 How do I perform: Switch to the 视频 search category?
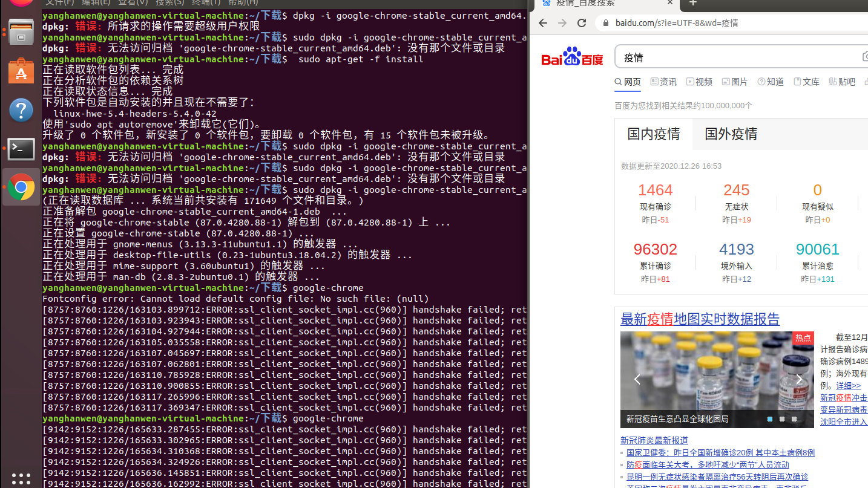click(699, 82)
